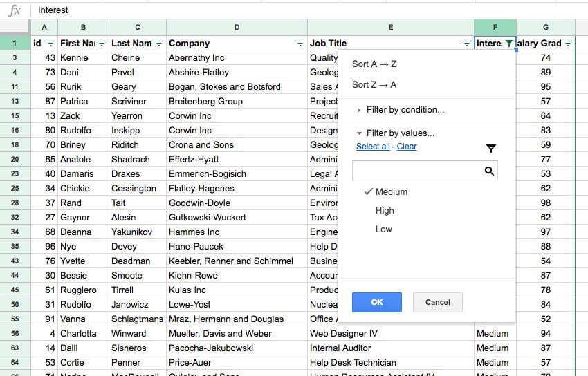
Task: Collapse Filter by values section
Action: pos(396,133)
